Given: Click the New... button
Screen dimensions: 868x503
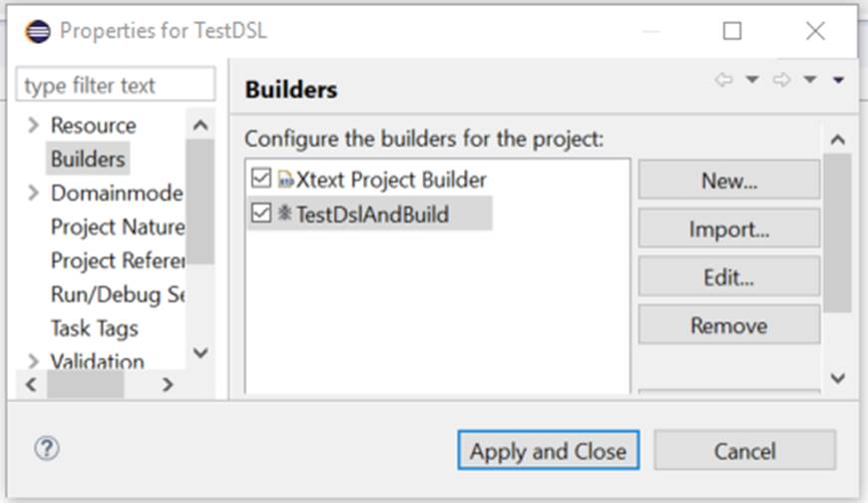Looking at the screenshot, I should tap(728, 181).
